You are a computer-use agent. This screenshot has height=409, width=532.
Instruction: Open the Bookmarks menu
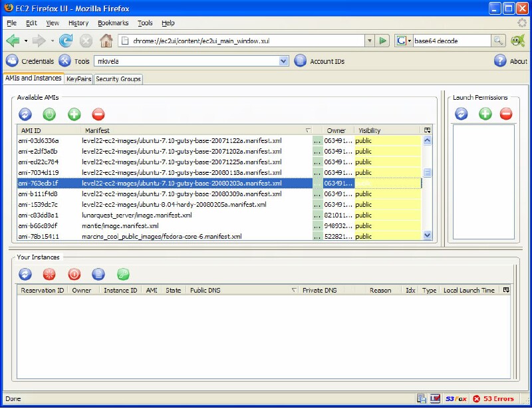tap(113, 23)
